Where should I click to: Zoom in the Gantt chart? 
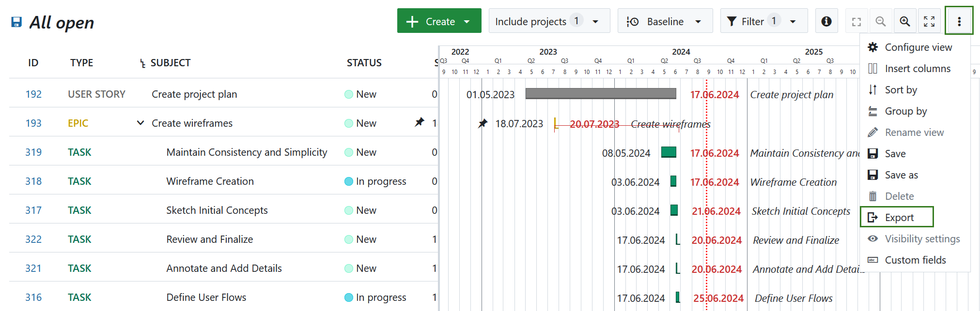pyautogui.click(x=904, y=21)
